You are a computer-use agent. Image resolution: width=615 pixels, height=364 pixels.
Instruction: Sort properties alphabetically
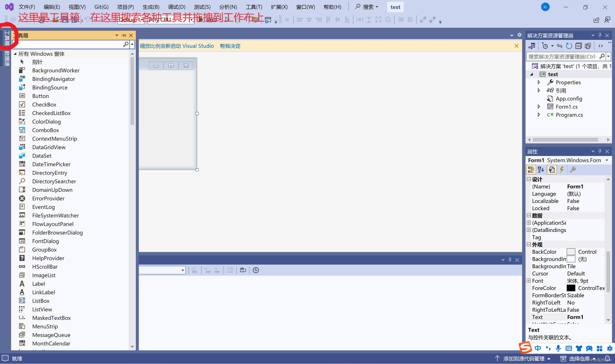click(x=541, y=169)
